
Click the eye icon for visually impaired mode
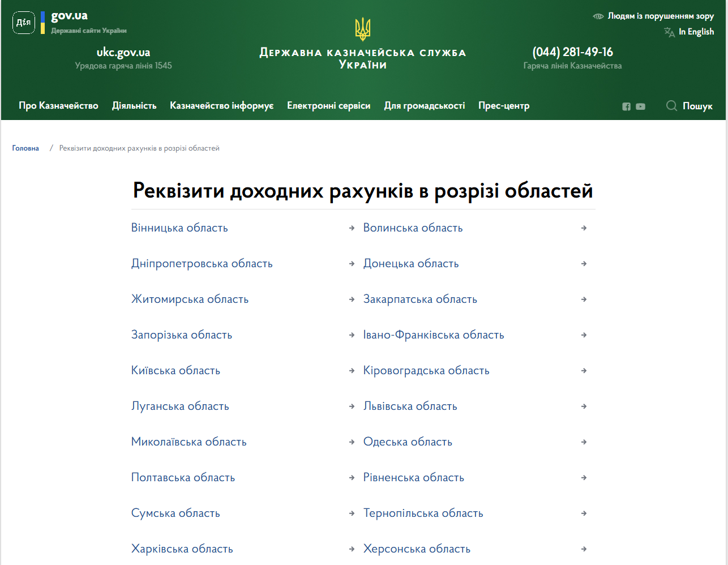(598, 16)
